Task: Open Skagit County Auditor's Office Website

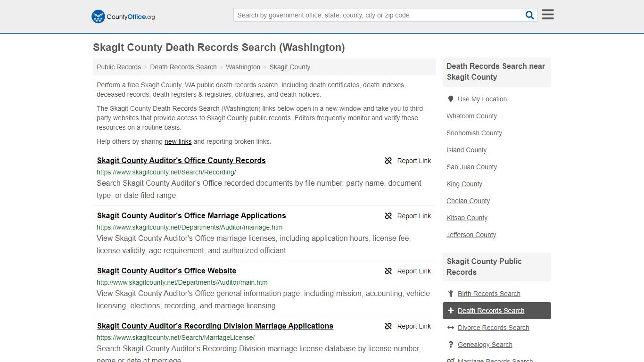Action: pos(166,271)
